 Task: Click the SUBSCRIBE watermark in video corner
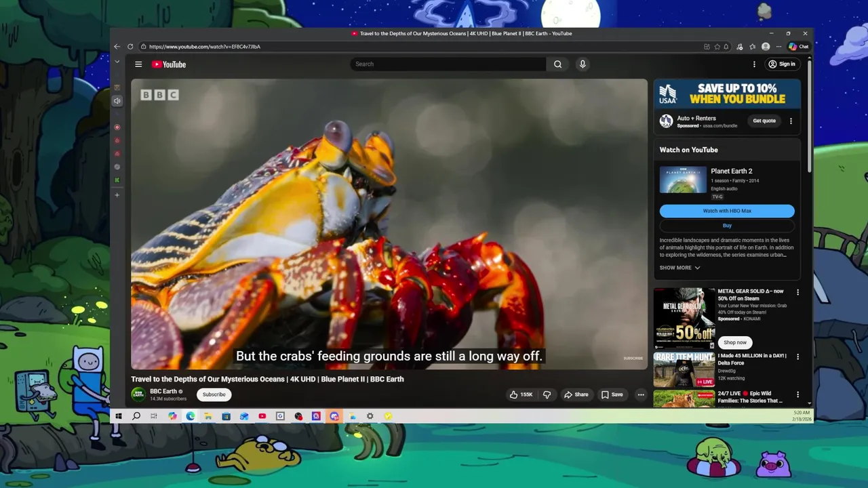tap(633, 359)
